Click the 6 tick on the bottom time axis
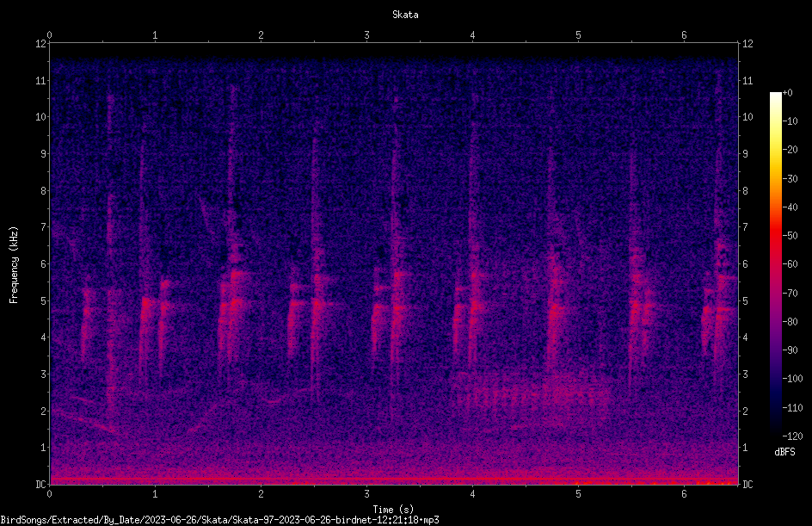Image resolution: width=812 pixels, height=526 pixels. point(684,494)
